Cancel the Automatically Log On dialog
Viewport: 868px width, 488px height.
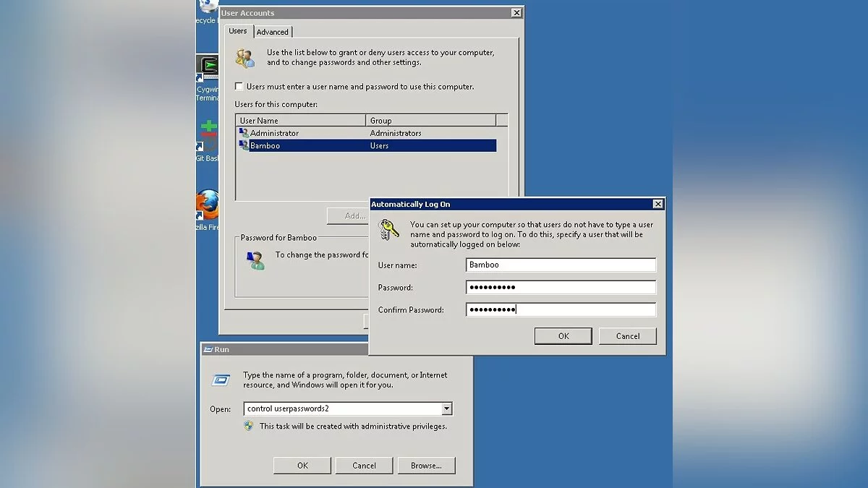628,336
